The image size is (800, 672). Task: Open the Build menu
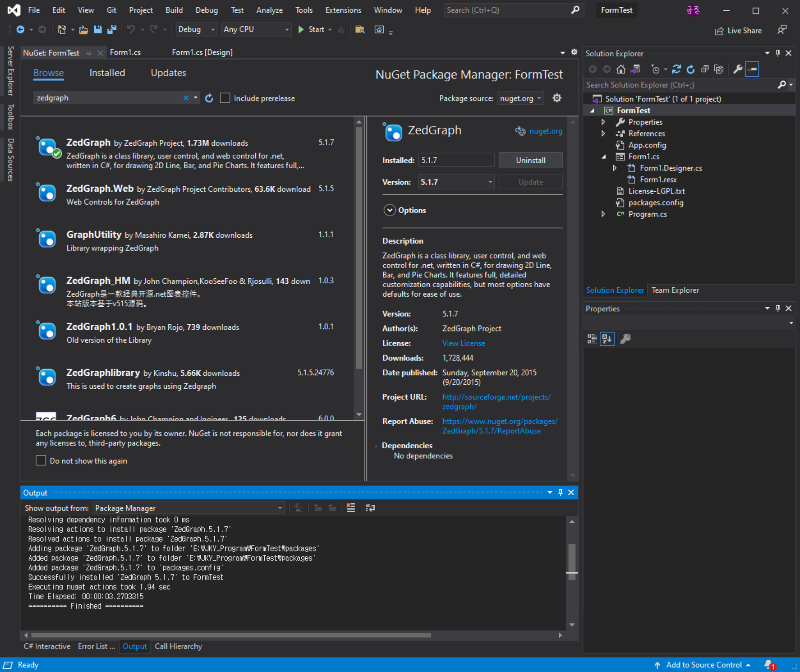click(174, 10)
